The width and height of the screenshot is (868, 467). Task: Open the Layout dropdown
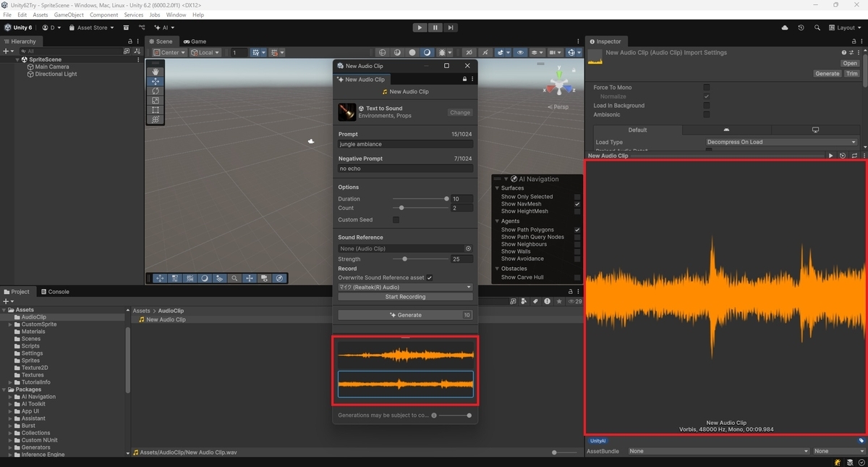(x=846, y=28)
